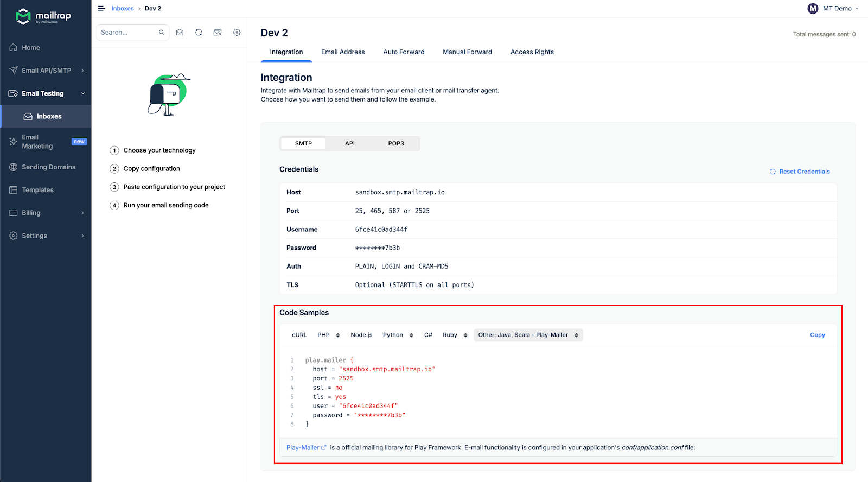This screenshot has width=868, height=482.
Task: Click the 'Total messages sent: 0' text
Action: coord(824,34)
